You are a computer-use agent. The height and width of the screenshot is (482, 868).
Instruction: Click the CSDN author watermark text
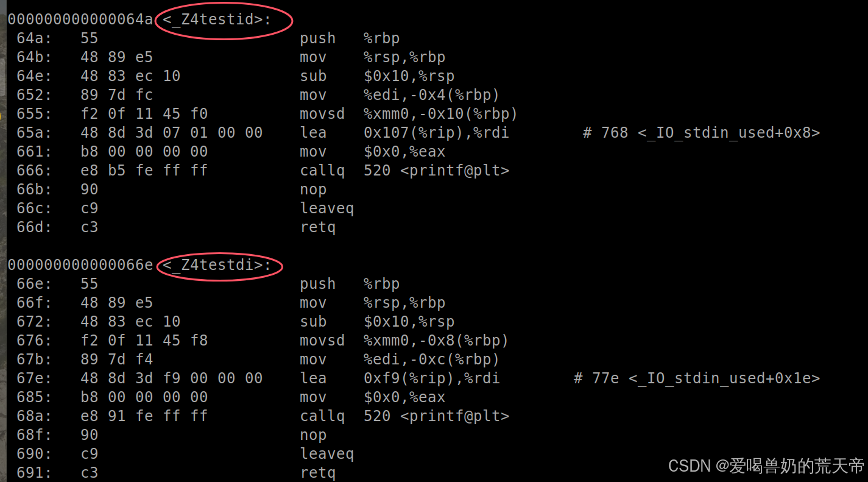tap(766, 466)
